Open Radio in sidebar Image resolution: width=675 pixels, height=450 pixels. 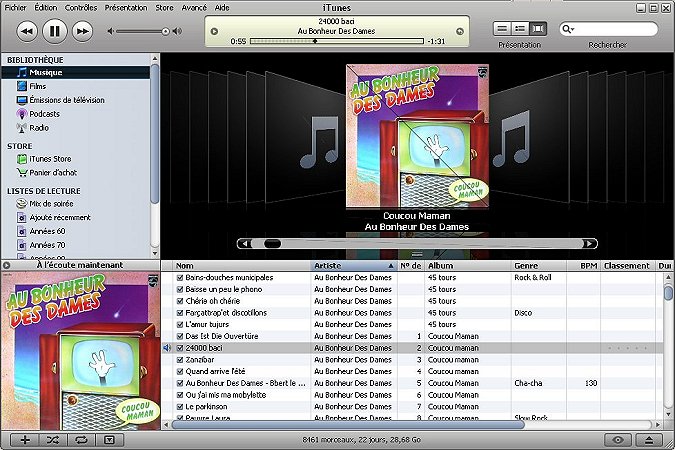pos(39,127)
